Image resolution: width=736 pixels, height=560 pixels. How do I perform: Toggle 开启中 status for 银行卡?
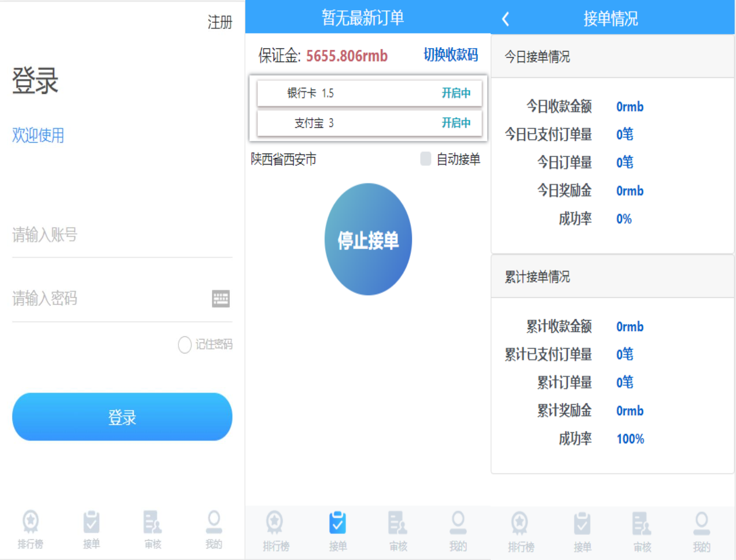click(456, 93)
